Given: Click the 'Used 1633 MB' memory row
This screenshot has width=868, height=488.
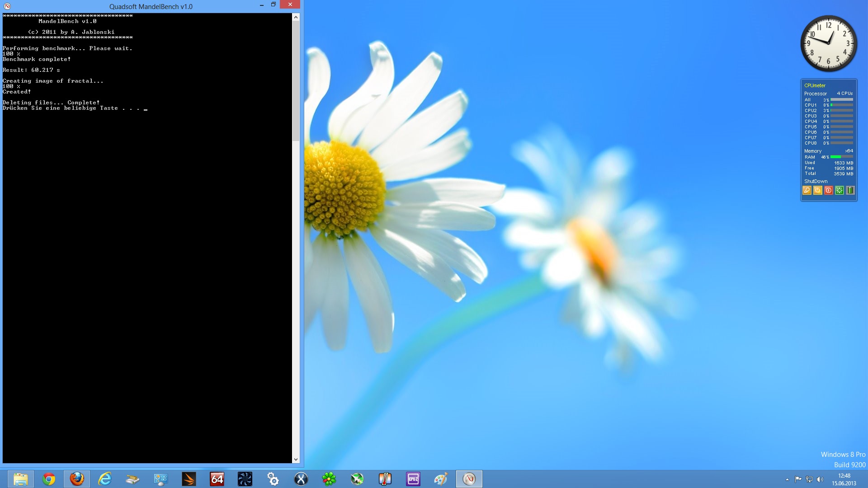Looking at the screenshot, I should coord(829,163).
